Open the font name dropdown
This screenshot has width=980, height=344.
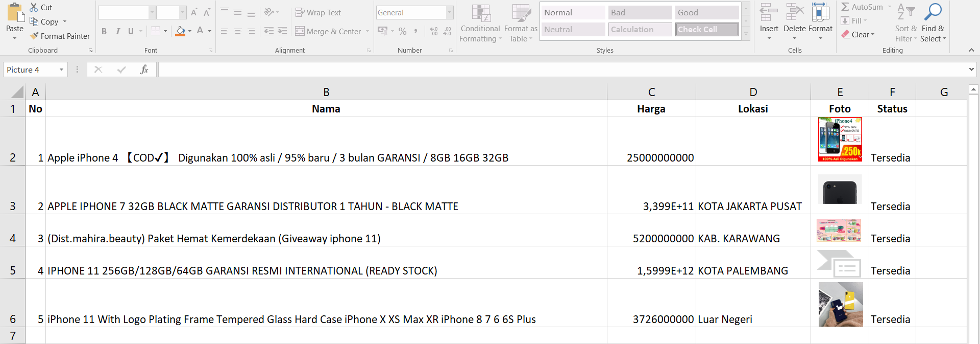pyautogui.click(x=152, y=12)
